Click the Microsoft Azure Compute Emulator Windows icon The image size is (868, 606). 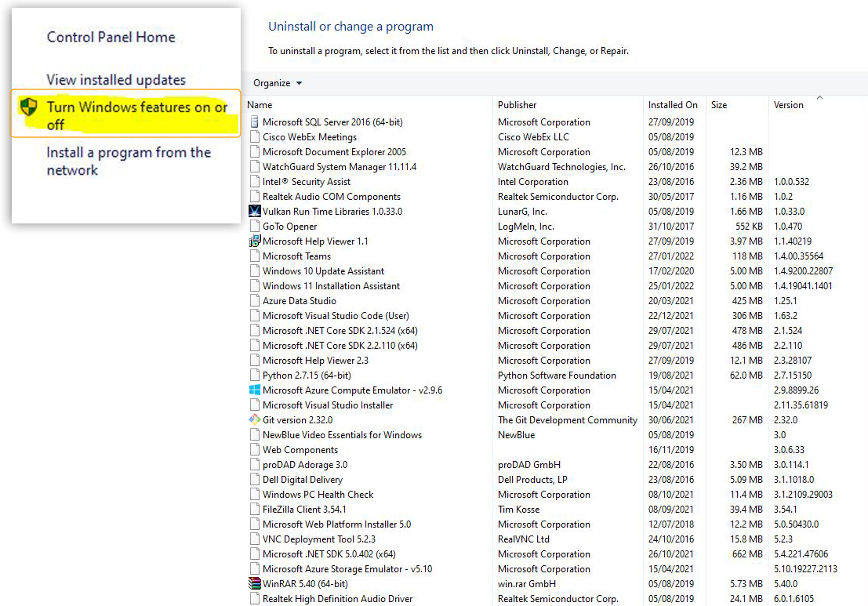point(254,390)
